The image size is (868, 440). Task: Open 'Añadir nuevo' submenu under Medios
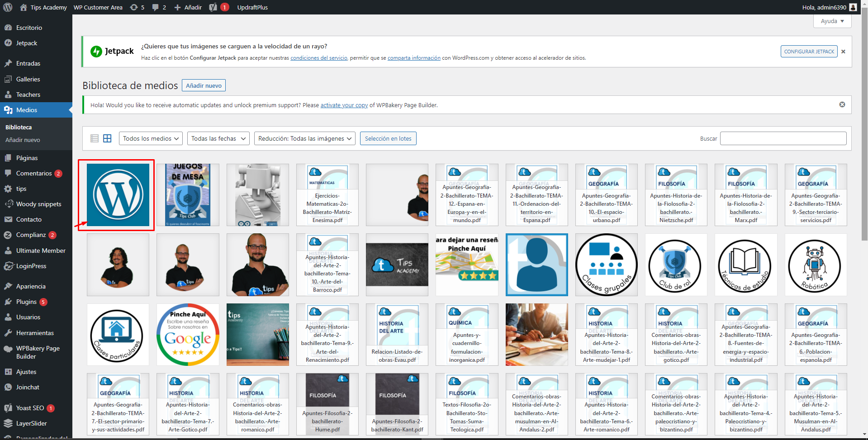click(x=23, y=140)
